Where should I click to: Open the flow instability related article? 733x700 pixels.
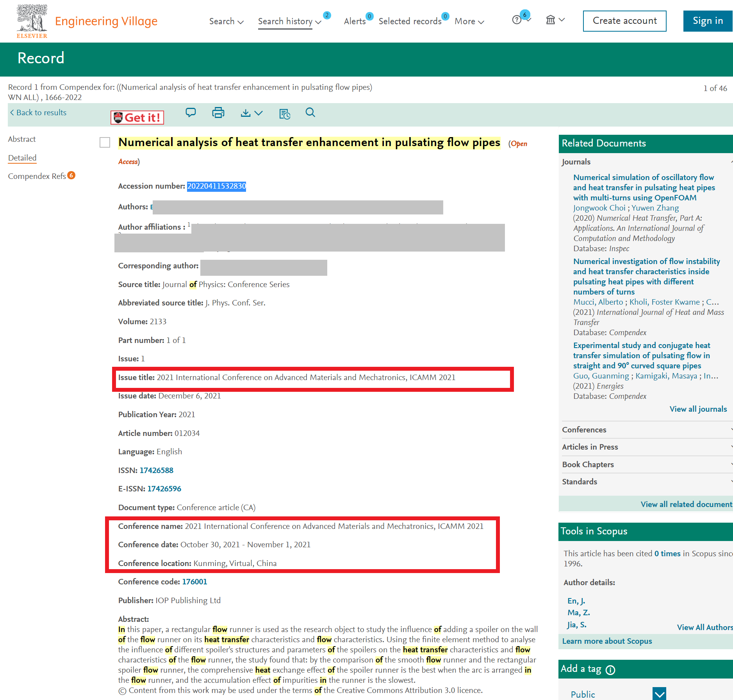646,277
